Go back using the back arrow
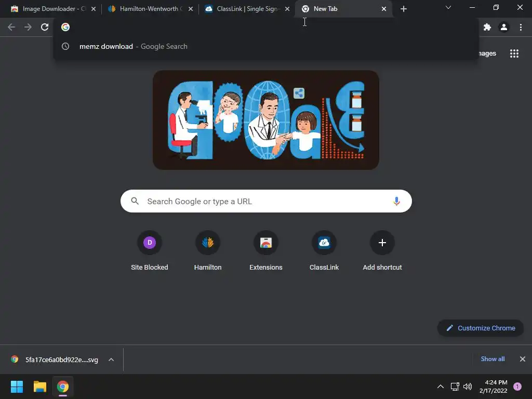Screen dimensions: 532x399 [11, 27]
